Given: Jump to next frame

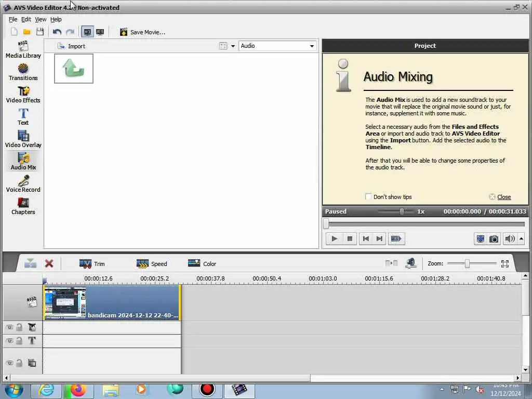Looking at the screenshot, I should (x=379, y=239).
